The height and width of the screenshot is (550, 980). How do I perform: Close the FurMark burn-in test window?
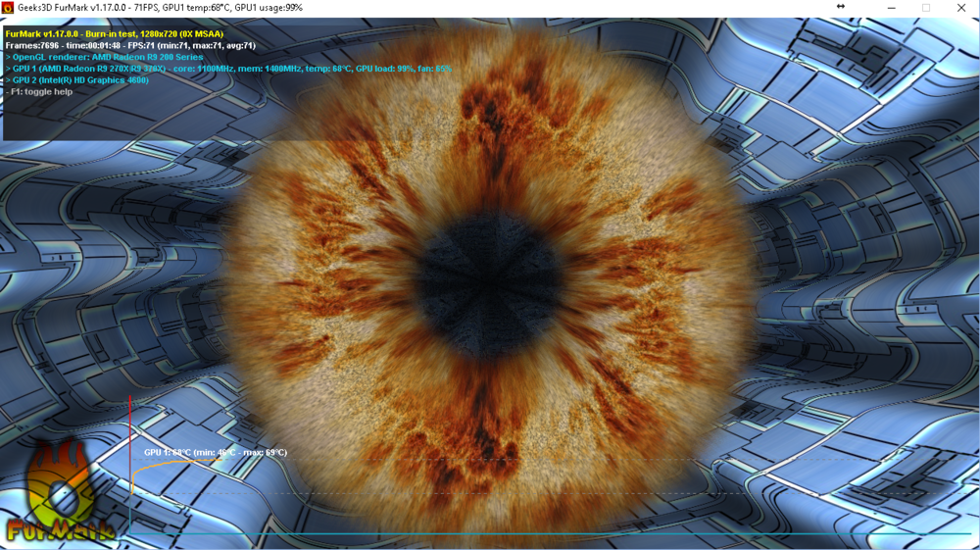coord(961,8)
